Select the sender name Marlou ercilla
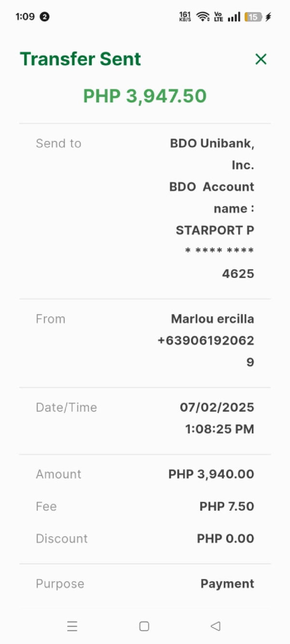 [x=213, y=319]
